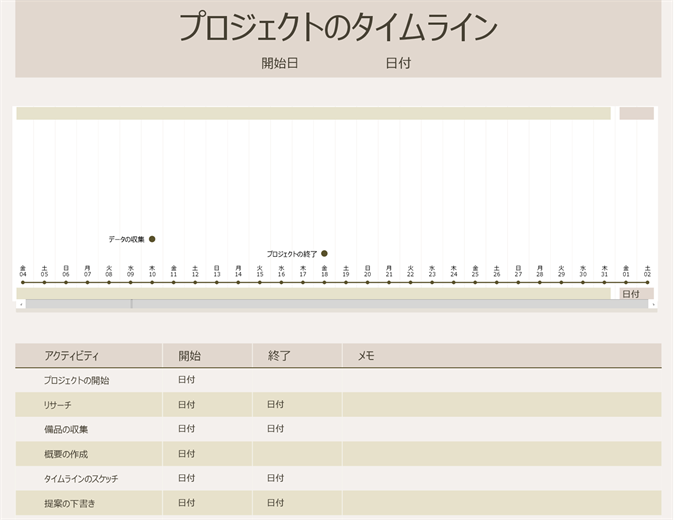
Task: Select the リサーチ activity cell
Action: (58, 405)
